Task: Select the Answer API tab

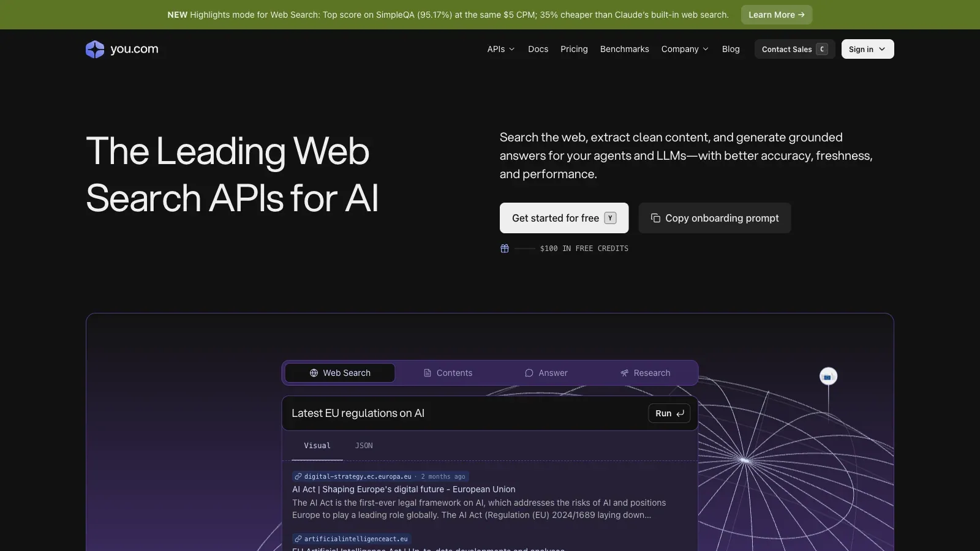Action: (x=546, y=373)
